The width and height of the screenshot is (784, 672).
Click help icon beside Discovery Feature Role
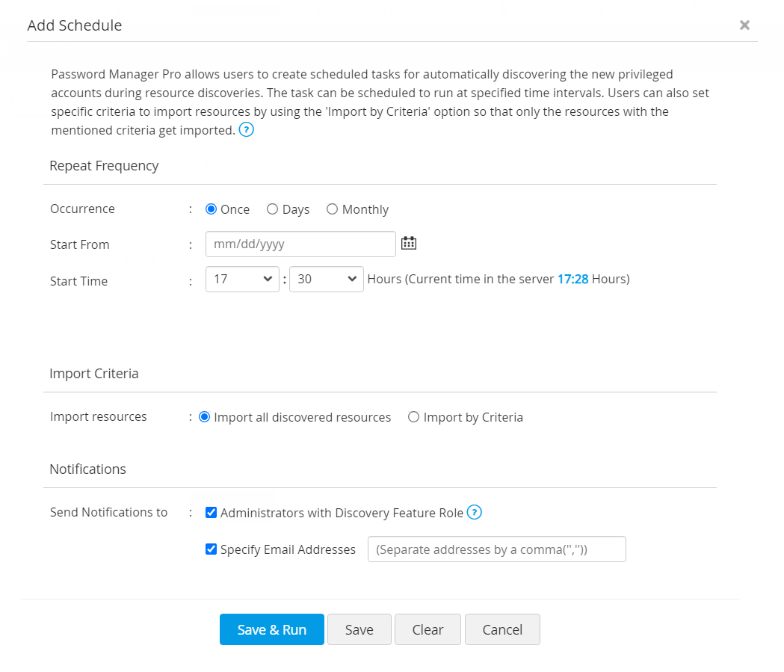[x=475, y=513]
